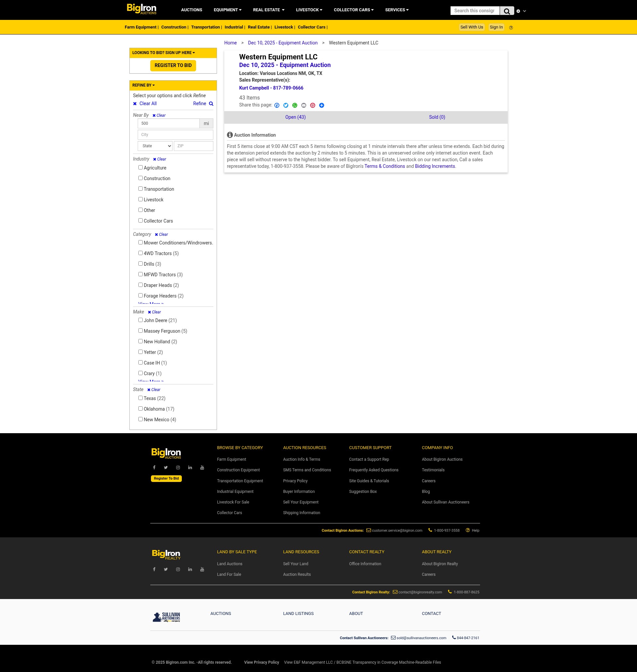
Task: Open more share options plus icon
Action: [321, 105]
